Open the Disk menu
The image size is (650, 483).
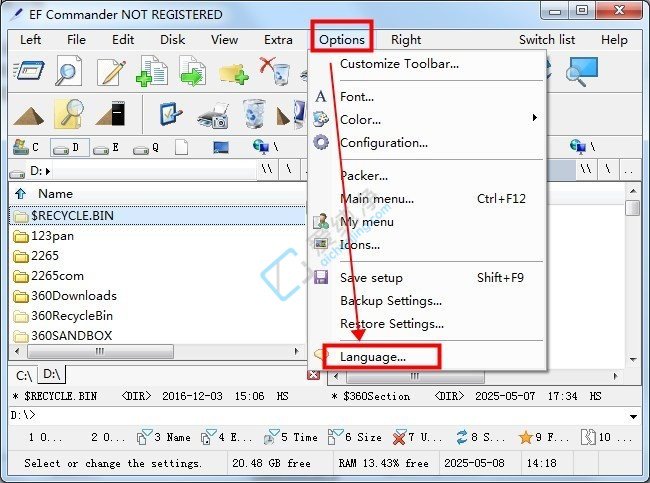(172, 40)
